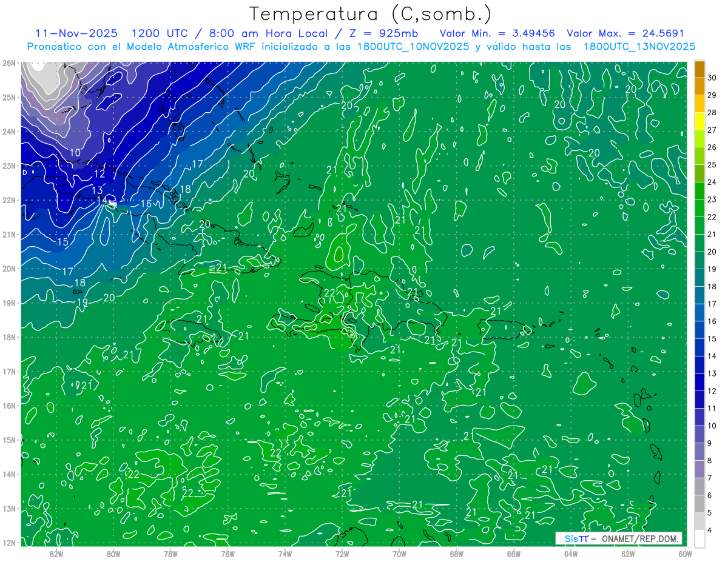728x562 pixels.
Task: Click the legend scale value "27"
Action: [x=712, y=130]
